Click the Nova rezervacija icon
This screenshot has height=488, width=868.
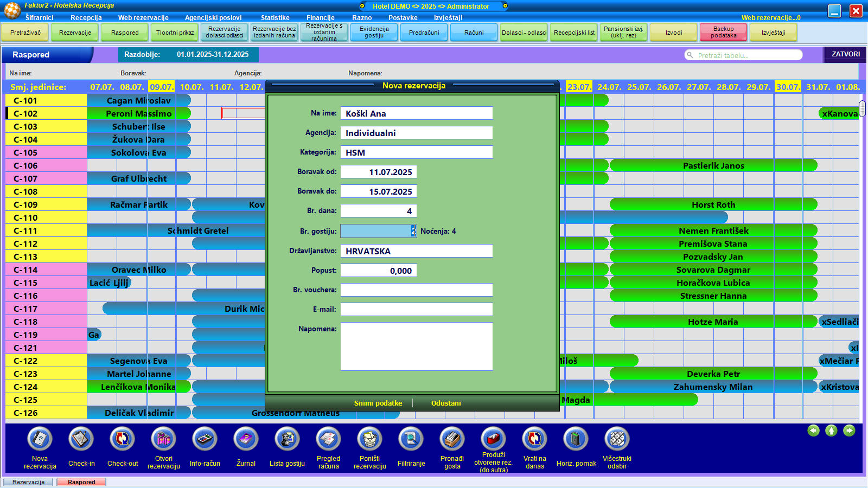(40, 439)
